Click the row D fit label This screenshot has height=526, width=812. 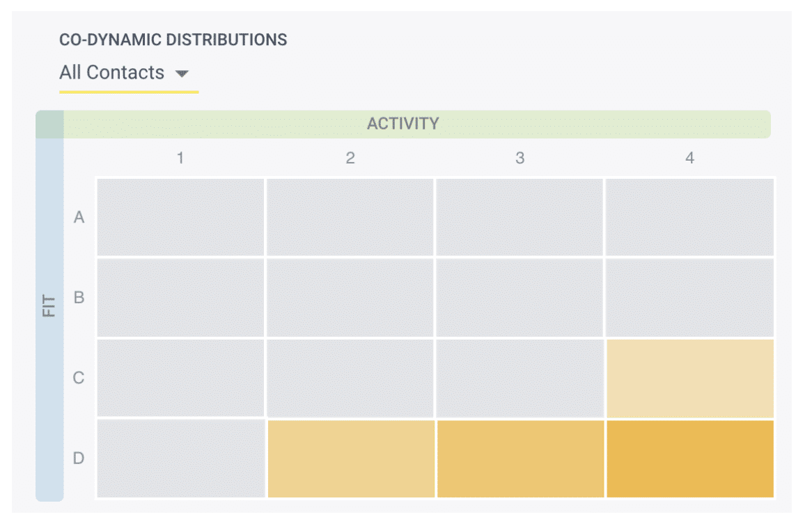pyautogui.click(x=79, y=459)
